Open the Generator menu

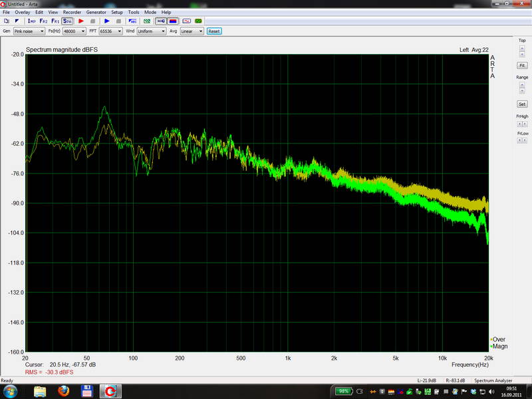pos(96,12)
